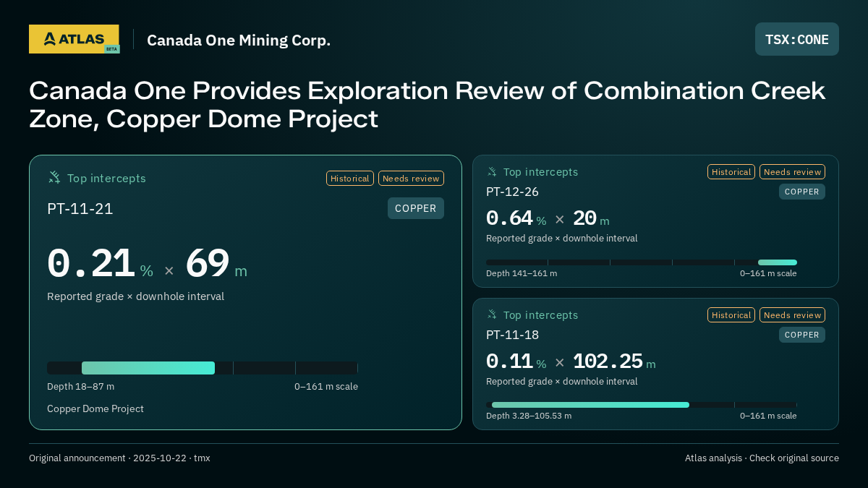The height and width of the screenshot is (488, 868).
Task: Click Top intercepts heading in PT-11-18 card
Action: point(540,315)
